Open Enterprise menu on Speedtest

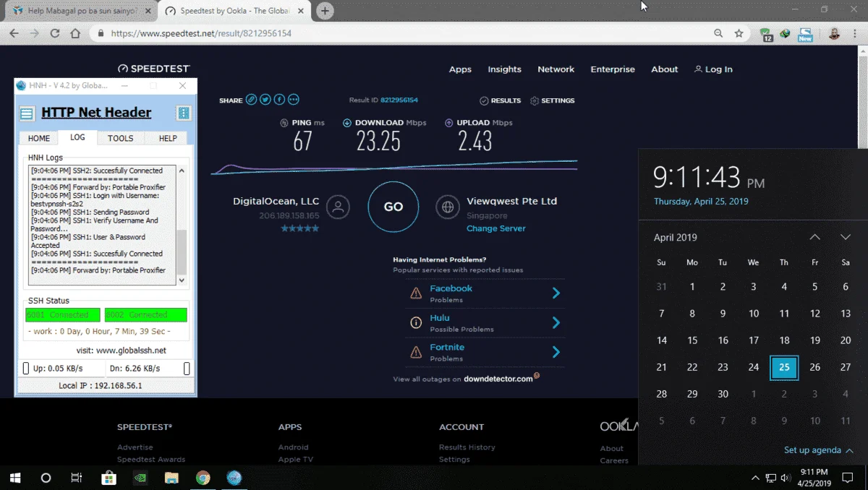pos(613,69)
